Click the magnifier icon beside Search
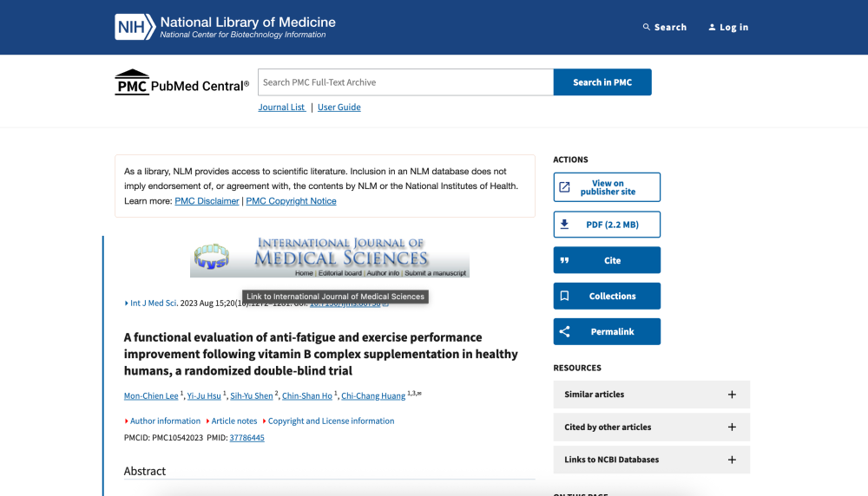This screenshot has height=496, width=868. [x=646, y=27]
